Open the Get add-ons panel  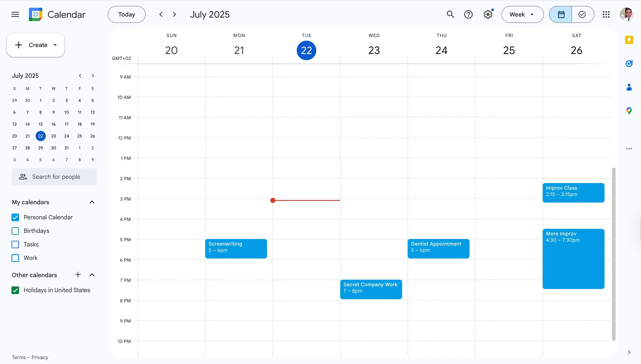[x=629, y=149]
